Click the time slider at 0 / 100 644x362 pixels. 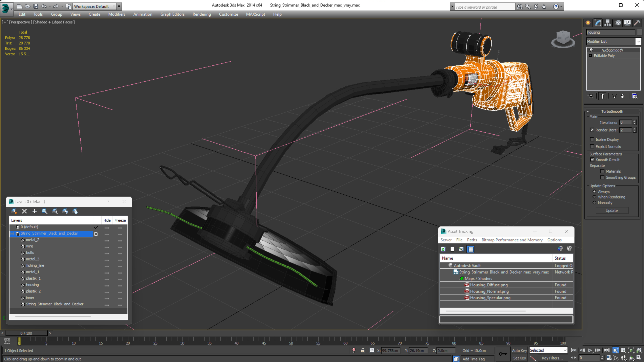pyautogui.click(x=26, y=333)
